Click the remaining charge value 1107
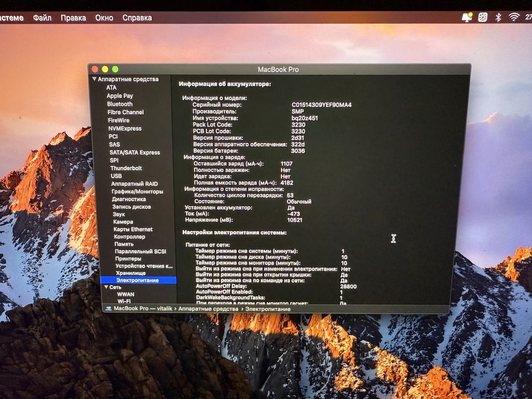Screen dimensions: 532x399 point(286,163)
